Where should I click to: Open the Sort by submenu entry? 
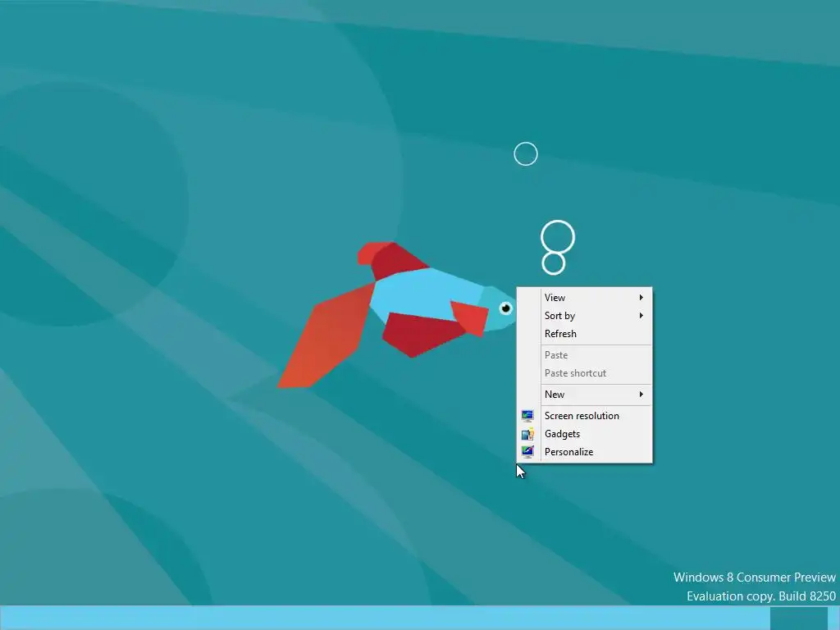click(x=584, y=316)
